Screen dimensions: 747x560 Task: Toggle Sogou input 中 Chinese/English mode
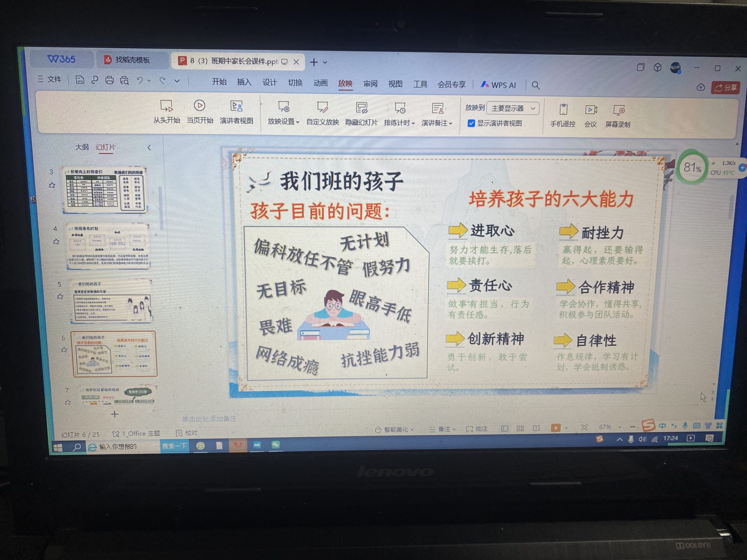662,426
